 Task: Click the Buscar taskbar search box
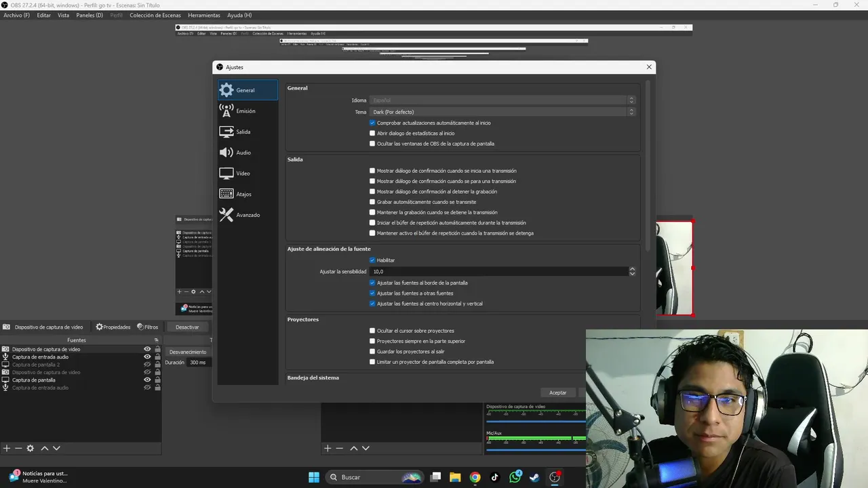(x=374, y=477)
